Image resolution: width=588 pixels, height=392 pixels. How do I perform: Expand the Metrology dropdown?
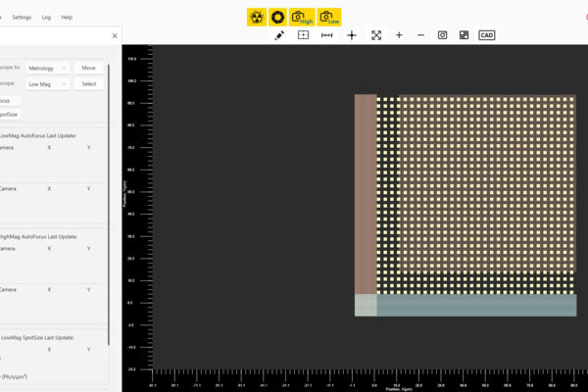(x=47, y=68)
